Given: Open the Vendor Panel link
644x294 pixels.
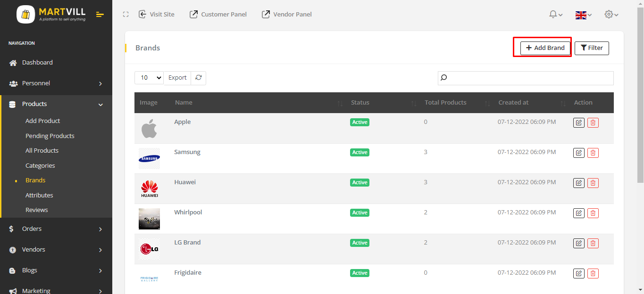Looking at the screenshot, I should pos(287,15).
